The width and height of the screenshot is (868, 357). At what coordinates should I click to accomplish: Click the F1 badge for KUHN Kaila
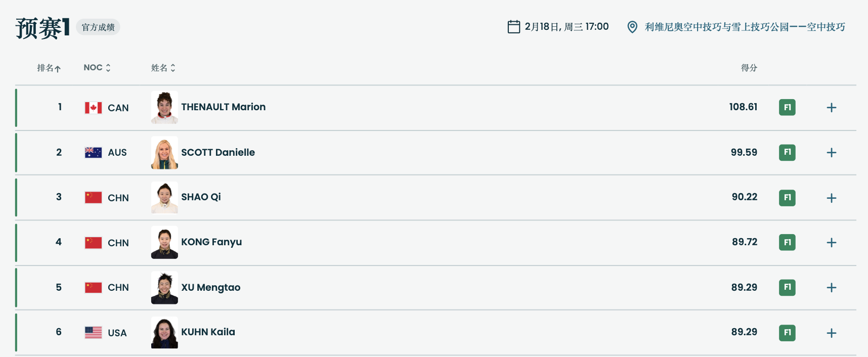[787, 333]
